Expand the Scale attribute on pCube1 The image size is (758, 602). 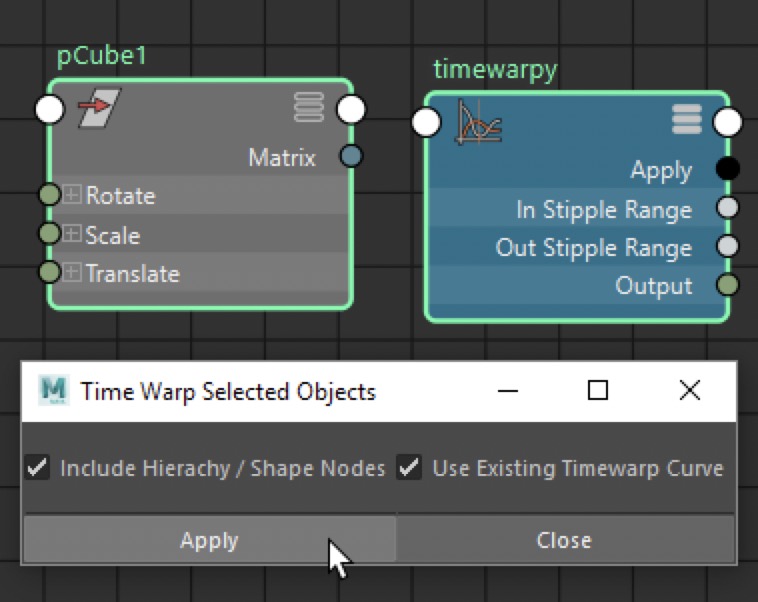click(72, 234)
